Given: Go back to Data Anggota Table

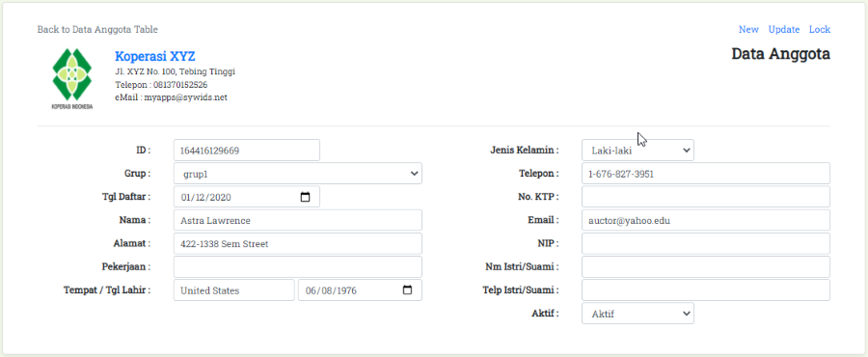Looking at the screenshot, I should point(97,29).
